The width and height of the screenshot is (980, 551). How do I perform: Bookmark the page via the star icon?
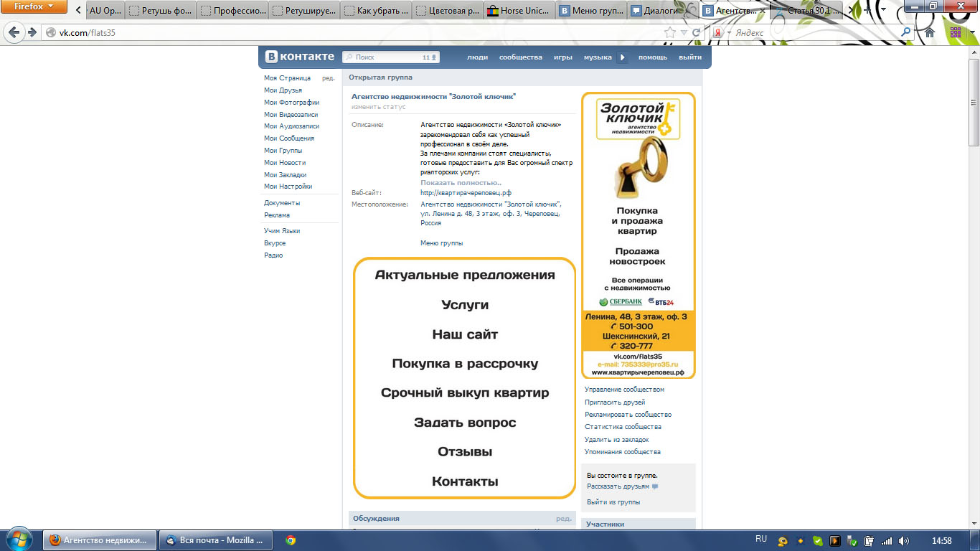pyautogui.click(x=669, y=32)
